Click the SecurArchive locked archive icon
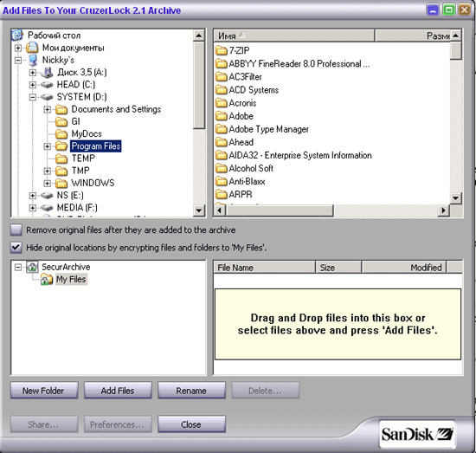Viewport: 476px width, 453px height. [32, 267]
